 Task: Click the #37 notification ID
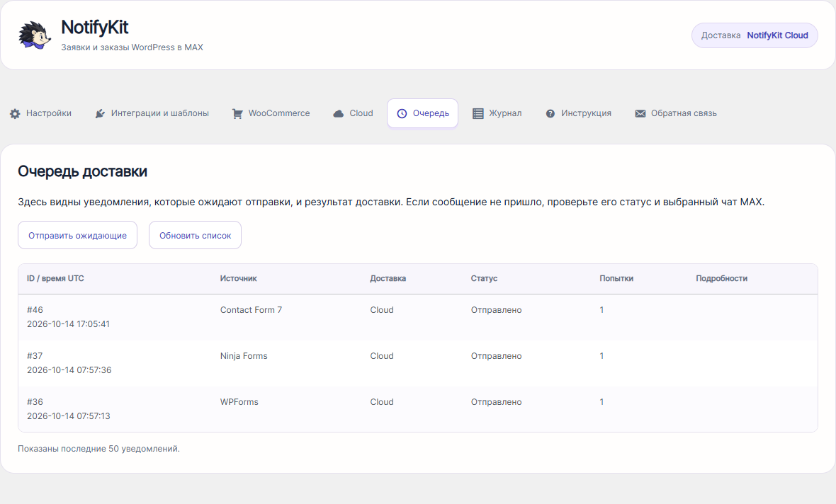[x=35, y=356]
